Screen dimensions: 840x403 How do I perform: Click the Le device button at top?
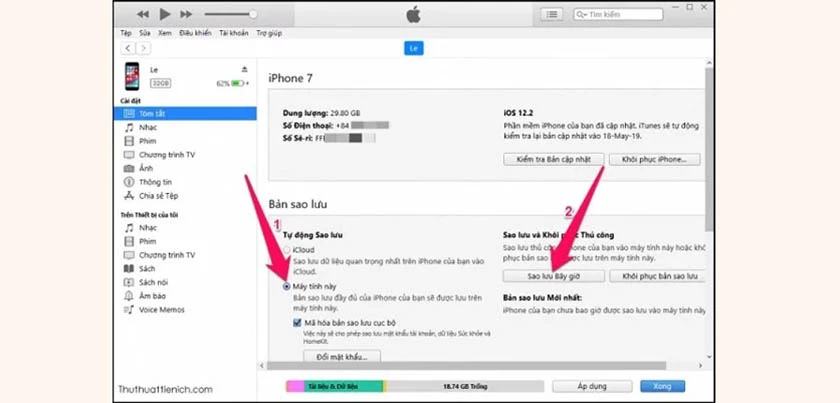[x=414, y=48]
